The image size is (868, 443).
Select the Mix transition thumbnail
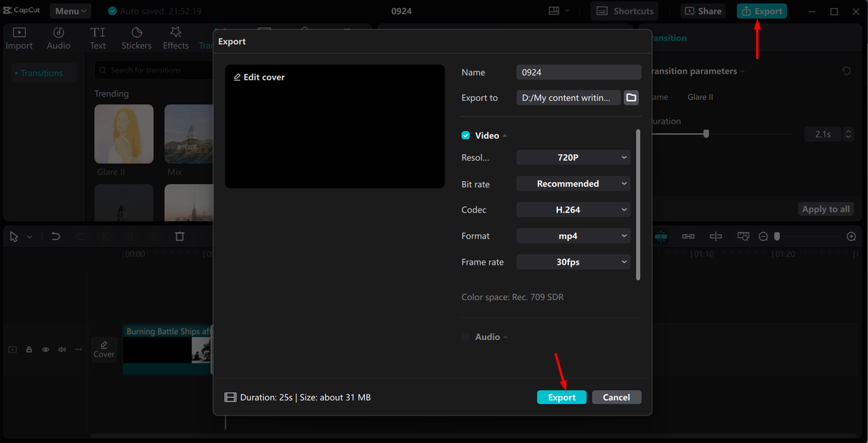click(189, 134)
